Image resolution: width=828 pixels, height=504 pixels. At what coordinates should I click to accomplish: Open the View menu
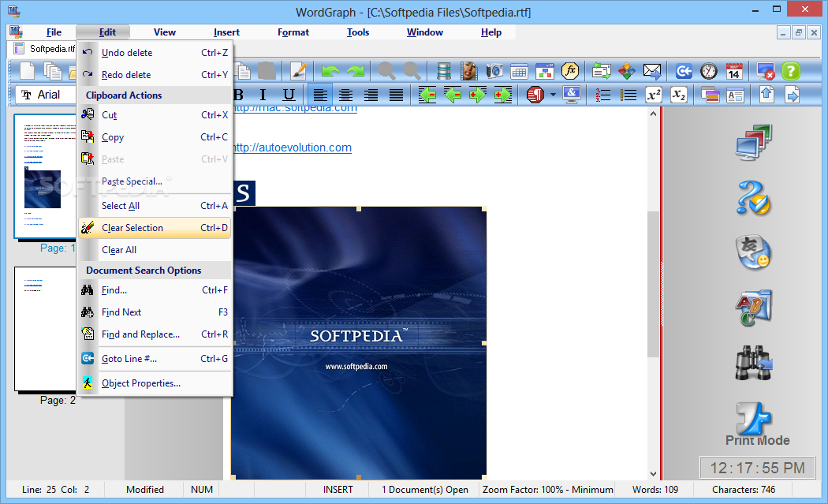[x=165, y=32]
